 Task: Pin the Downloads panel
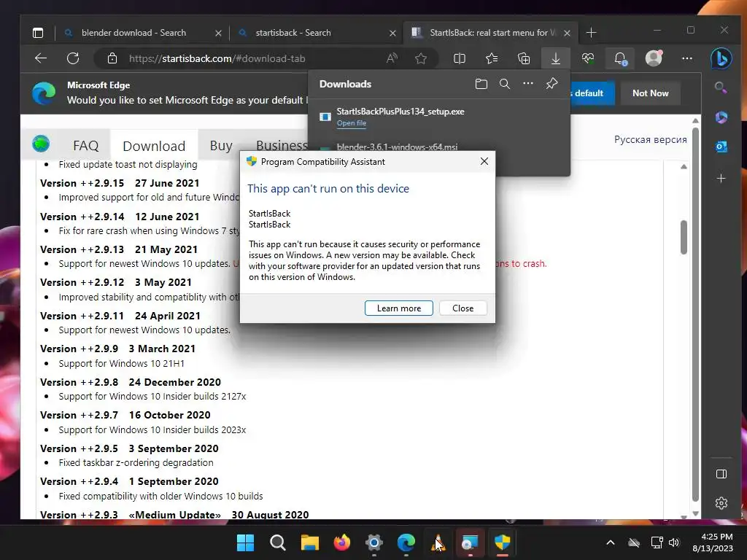tap(551, 84)
